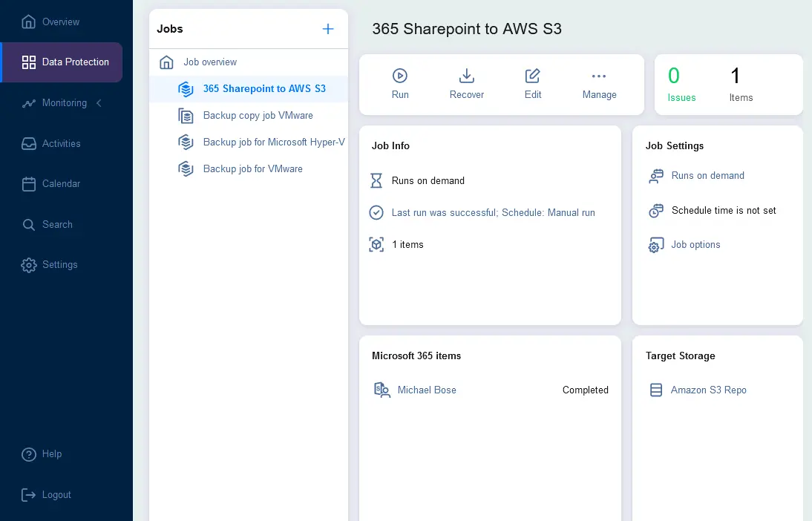Click the checkmark icon beside Last run status
This screenshot has width=812, height=521.
[376, 212]
